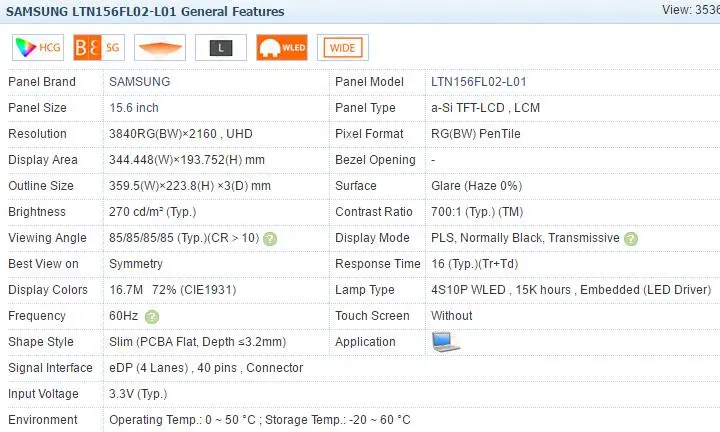Image resolution: width=720 pixels, height=432 pixels.
Task: Click the Outline Size label
Action: click(x=41, y=186)
